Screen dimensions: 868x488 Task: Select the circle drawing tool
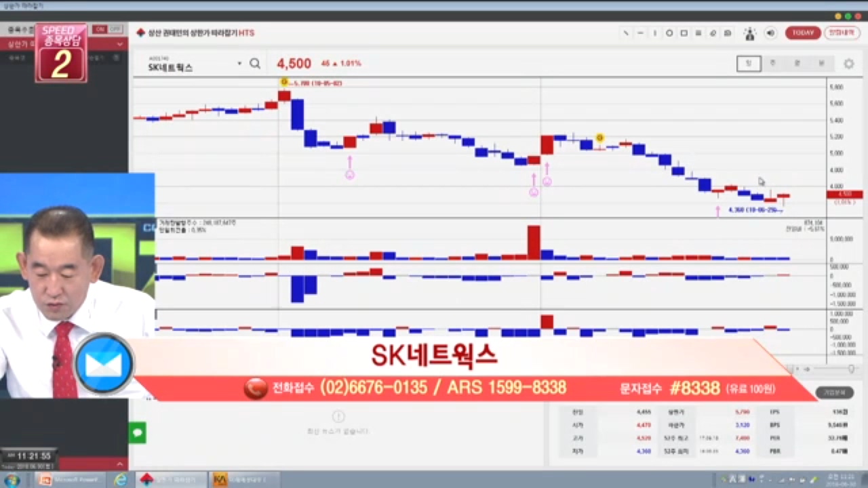coord(669,33)
